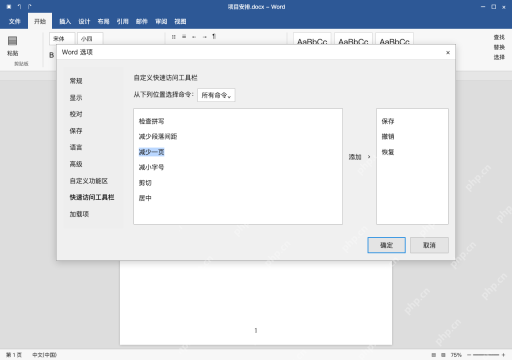Click the 添加 > Add button
Viewport: 512px width, 360px height.
click(359, 157)
